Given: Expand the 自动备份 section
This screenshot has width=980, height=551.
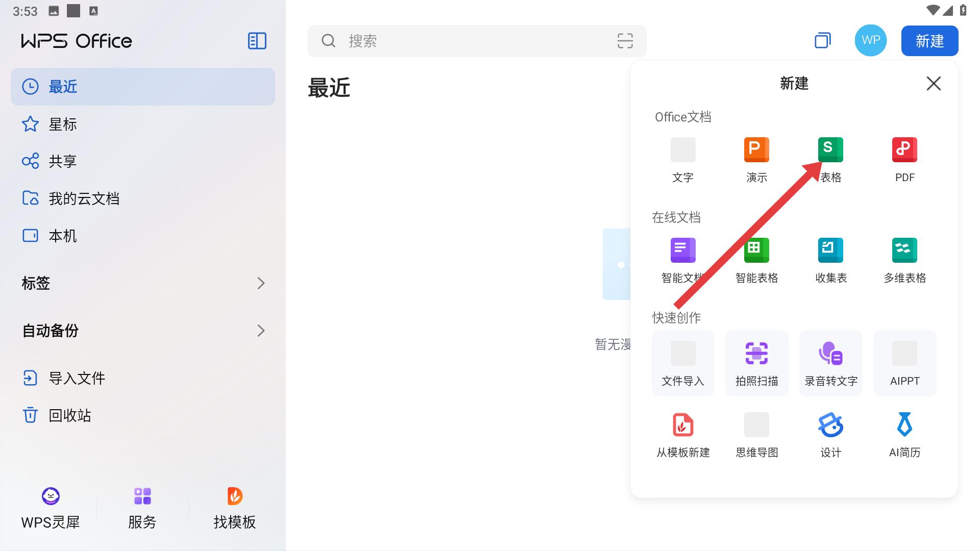Looking at the screenshot, I should (260, 331).
